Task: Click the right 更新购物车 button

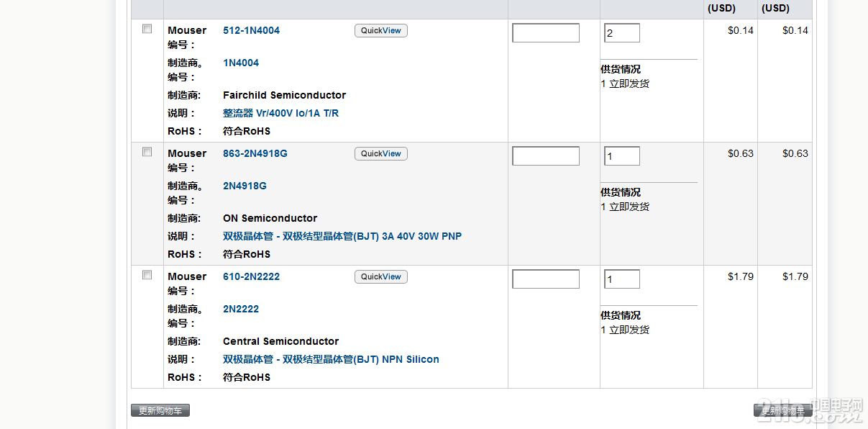Action: (783, 411)
